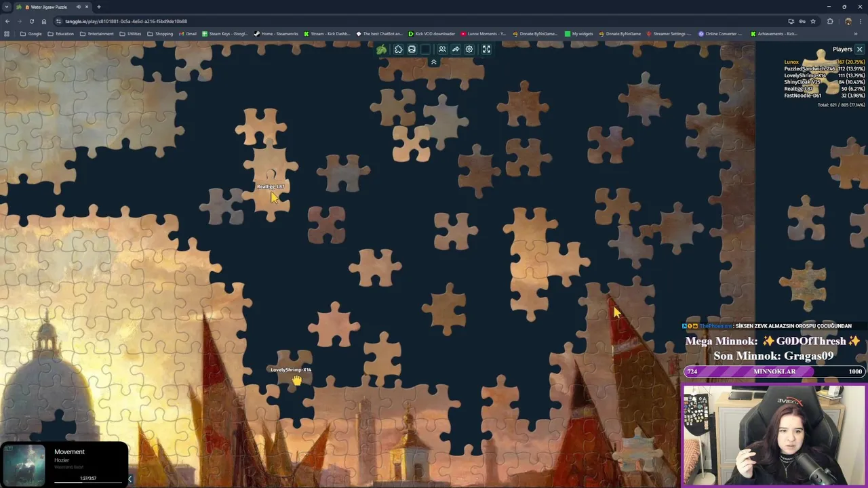Open the Achievements - Kick bookmark

click(774, 34)
